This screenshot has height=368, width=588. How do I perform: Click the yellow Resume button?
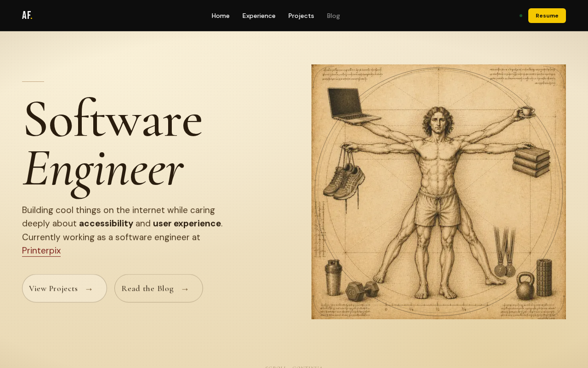pos(547,16)
